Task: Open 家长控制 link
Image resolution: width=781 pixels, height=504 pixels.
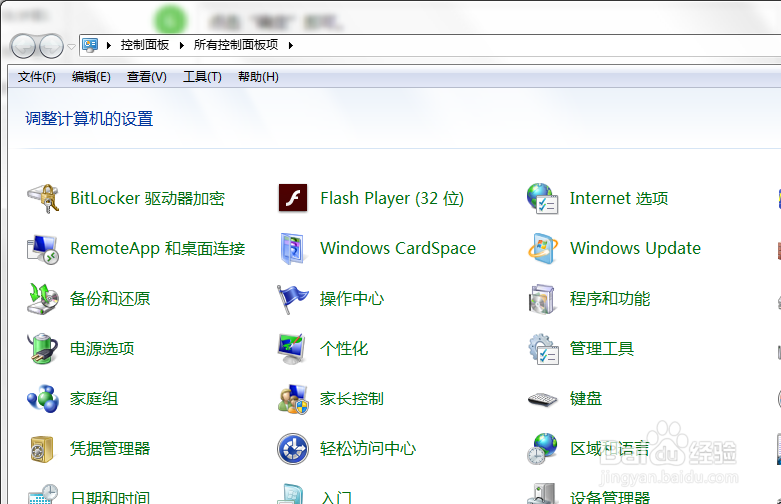Action: [352, 398]
